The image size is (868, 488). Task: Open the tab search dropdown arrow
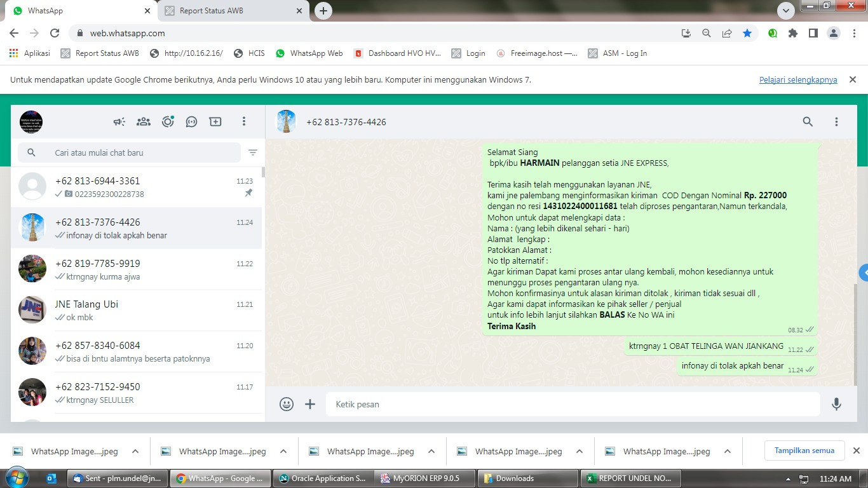tap(786, 11)
